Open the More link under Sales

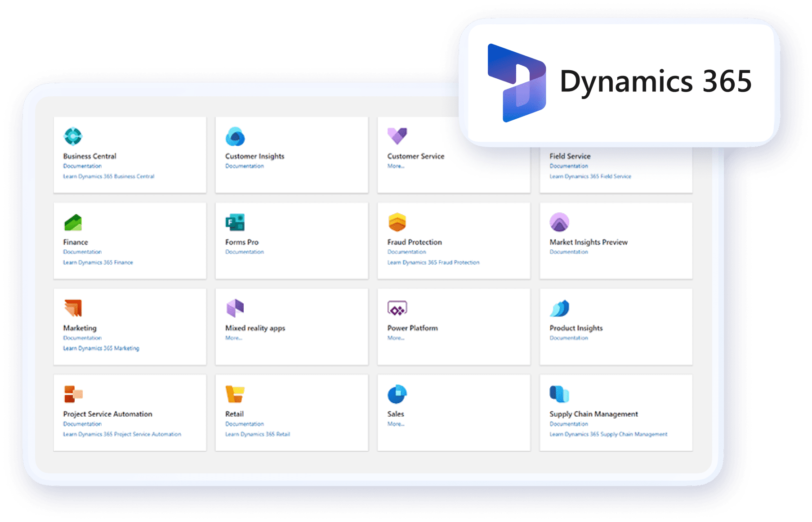pos(396,424)
